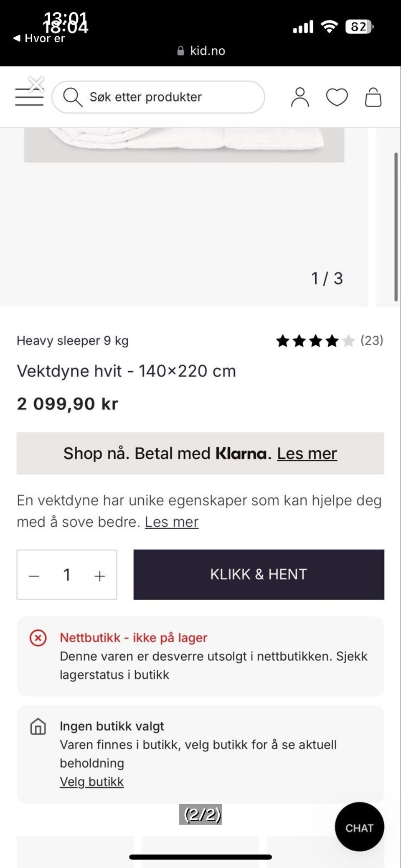The image size is (401, 868).
Task: Click the search products field
Action: (158, 97)
